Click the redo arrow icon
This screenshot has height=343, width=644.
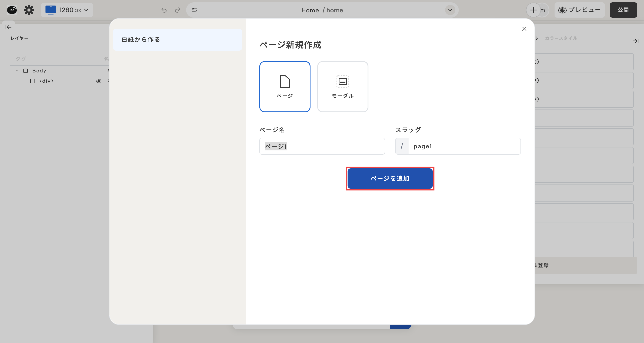[177, 10]
